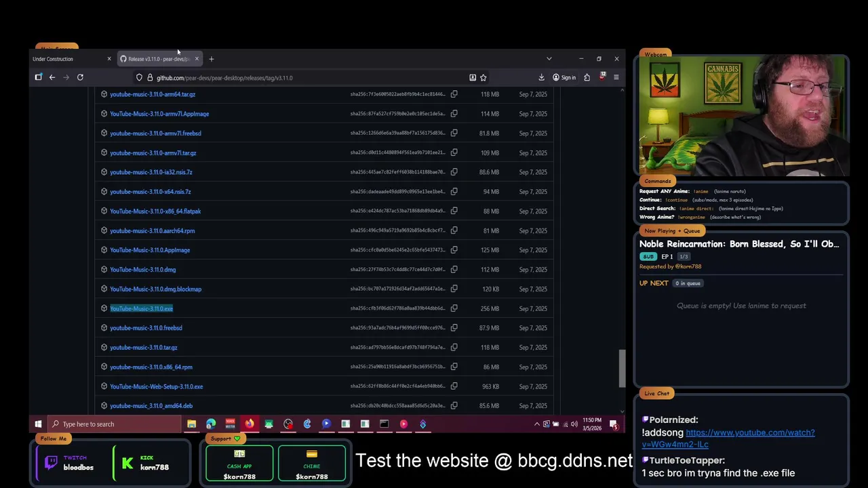Copy SHA256 hash for youtube-music-3.11.0.aarch64.rpm
The height and width of the screenshot is (488, 868).
454,230
